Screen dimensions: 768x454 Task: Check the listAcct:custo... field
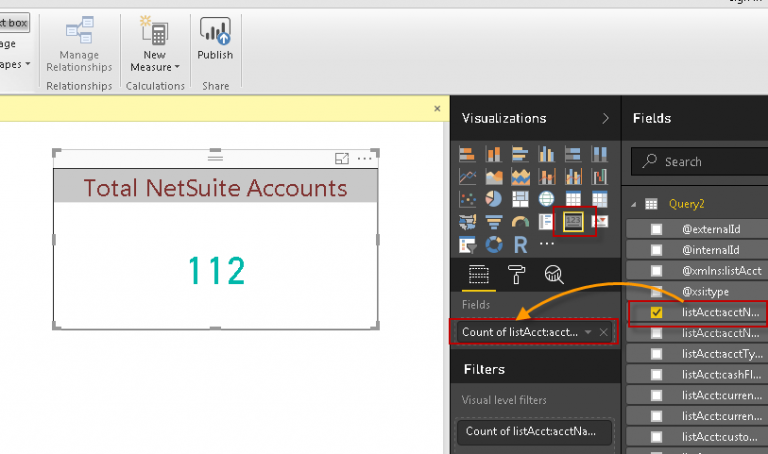click(x=656, y=437)
